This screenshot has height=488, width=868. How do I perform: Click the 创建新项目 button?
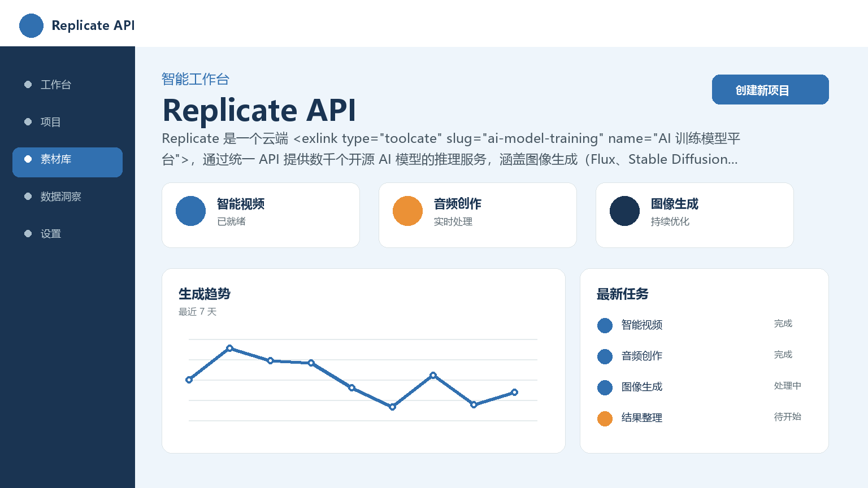[x=770, y=90]
